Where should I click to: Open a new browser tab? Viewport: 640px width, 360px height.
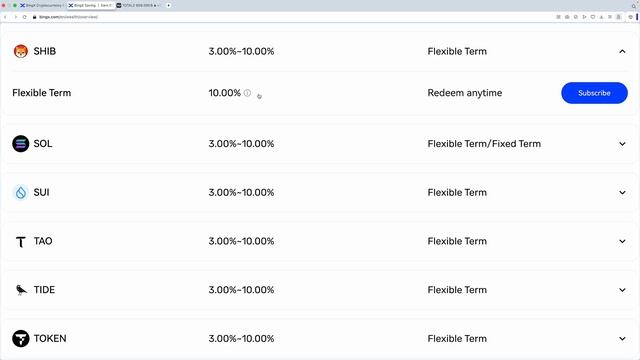tap(169, 5)
